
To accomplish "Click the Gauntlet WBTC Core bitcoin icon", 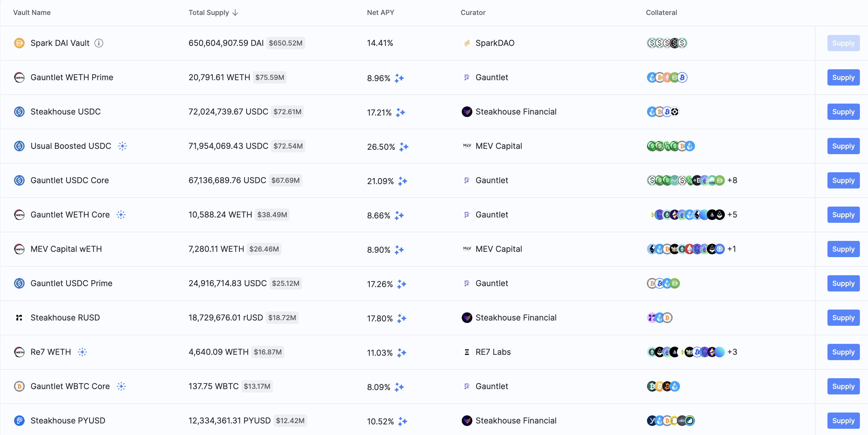I will click(x=19, y=386).
